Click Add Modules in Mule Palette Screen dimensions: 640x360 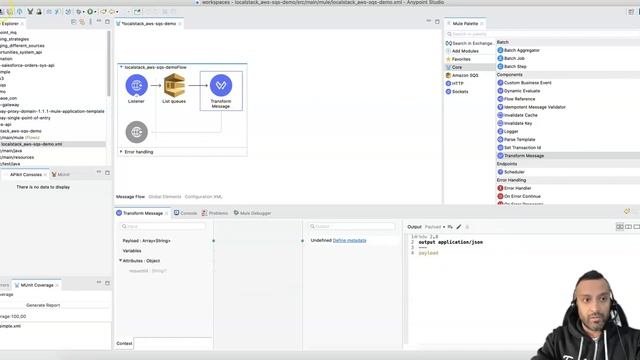pyautogui.click(x=462, y=51)
